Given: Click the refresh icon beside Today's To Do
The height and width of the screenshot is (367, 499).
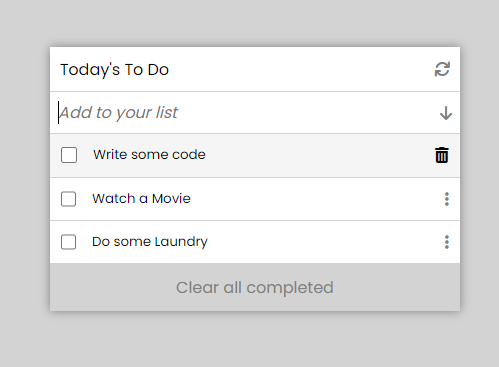Looking at the screenshot, I should (x=442, y=69).
